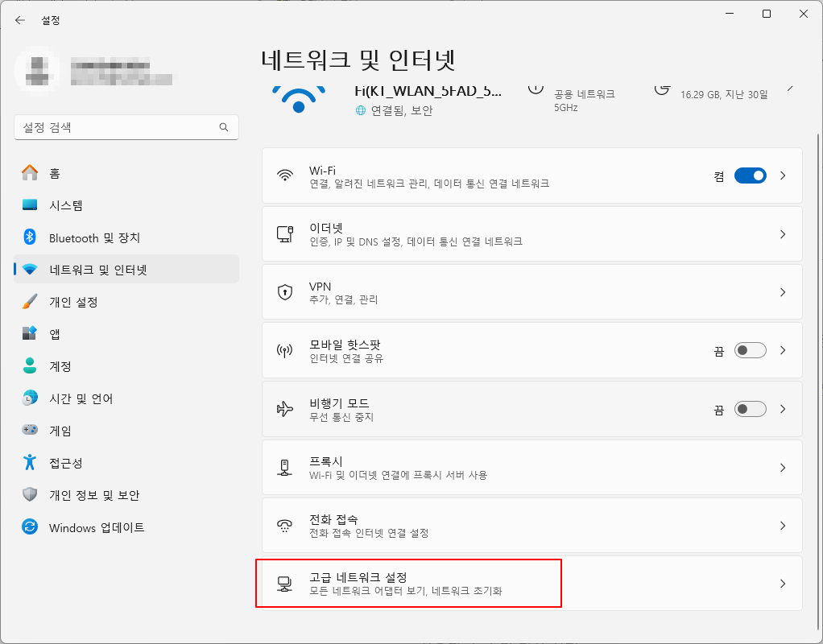The width and height of the screenshot is (823, 644).
Task: Turn off the Wi-Fi toggle
Action: click(749, 175)
